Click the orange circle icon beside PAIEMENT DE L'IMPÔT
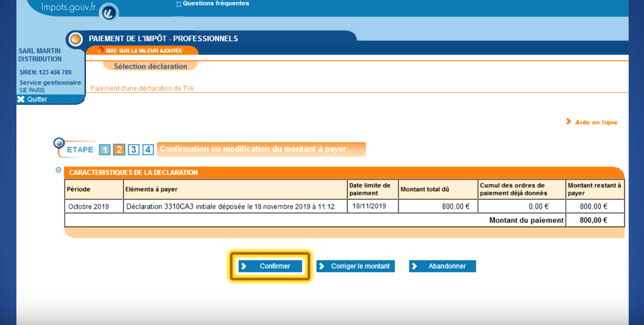Screen dimensions: 644x325 coord(76,39)
